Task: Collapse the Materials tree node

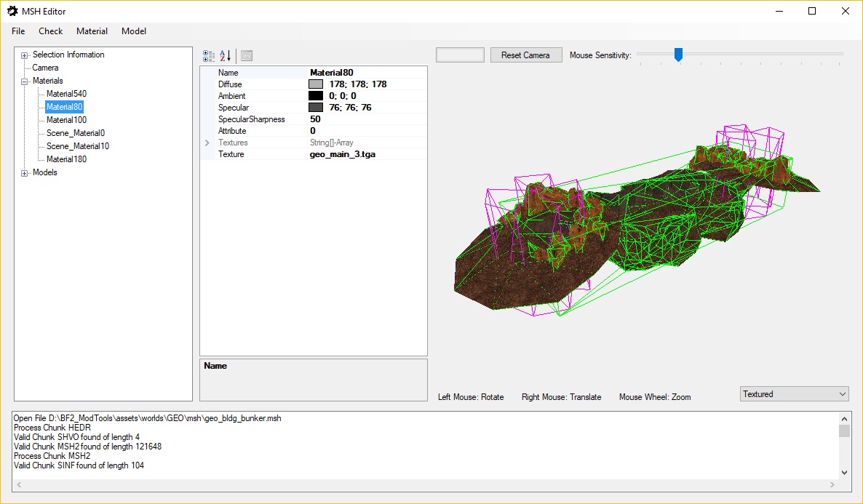Action: [24, 81]
